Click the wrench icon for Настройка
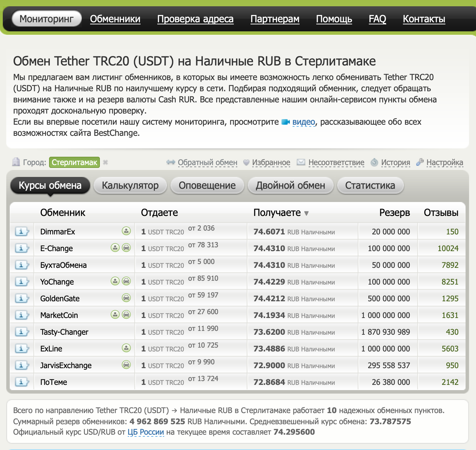 click(x=420, y=162)
